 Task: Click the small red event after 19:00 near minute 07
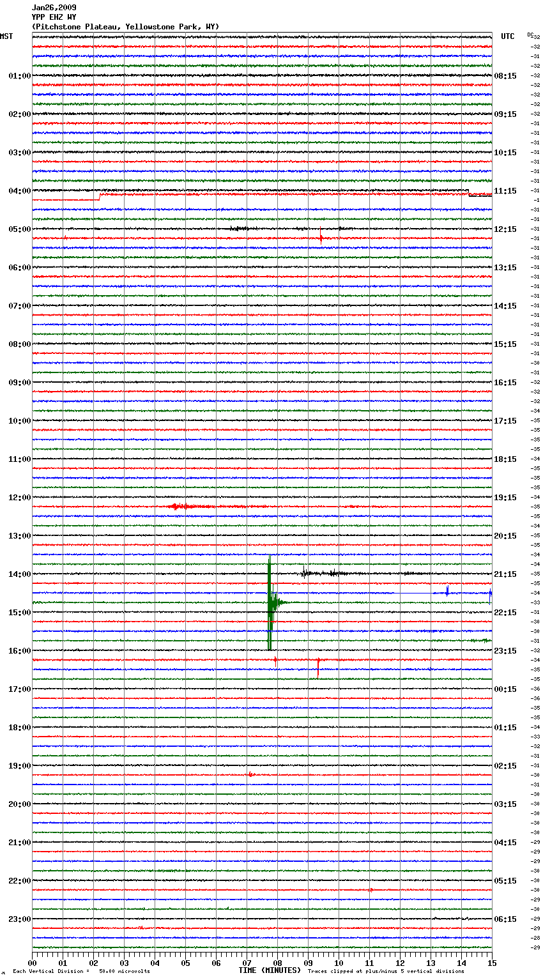[x=250, y=775]
